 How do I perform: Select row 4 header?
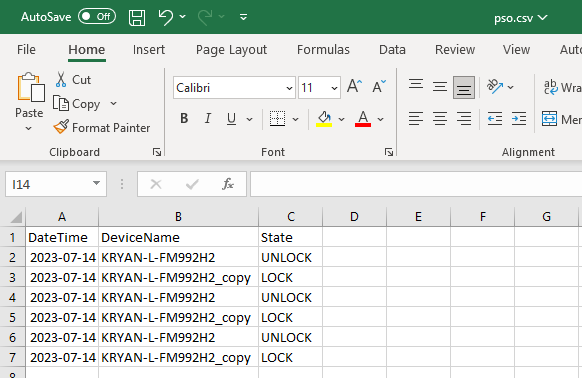[13, 297]
